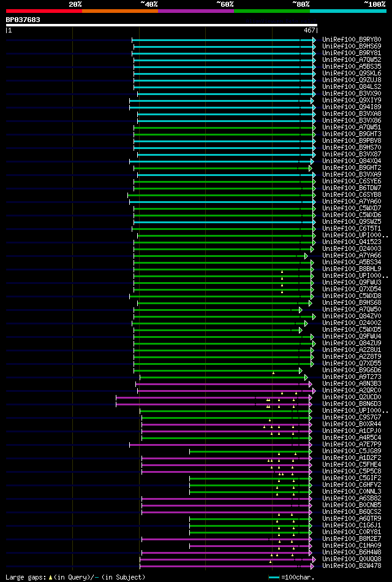
Task: Choose the UniRef100_A7YA60 hit name
Action: pyautogui.click(x=352, y=202)
